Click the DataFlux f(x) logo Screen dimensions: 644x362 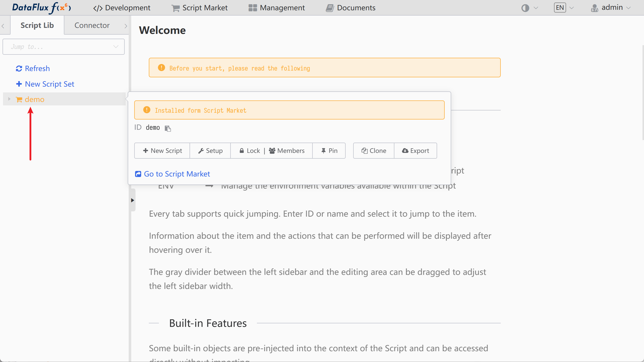tap(41, 8)
